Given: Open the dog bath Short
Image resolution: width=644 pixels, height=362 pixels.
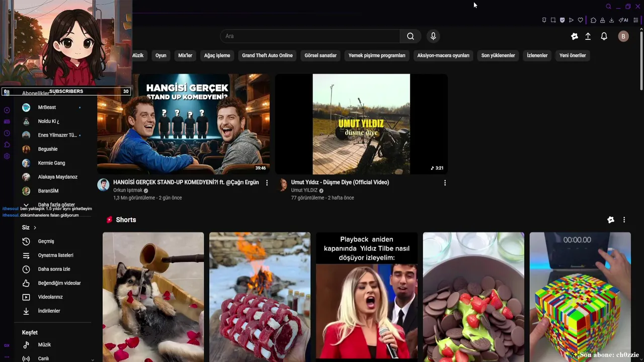Looking at the screenshot, I should point(153,297).
